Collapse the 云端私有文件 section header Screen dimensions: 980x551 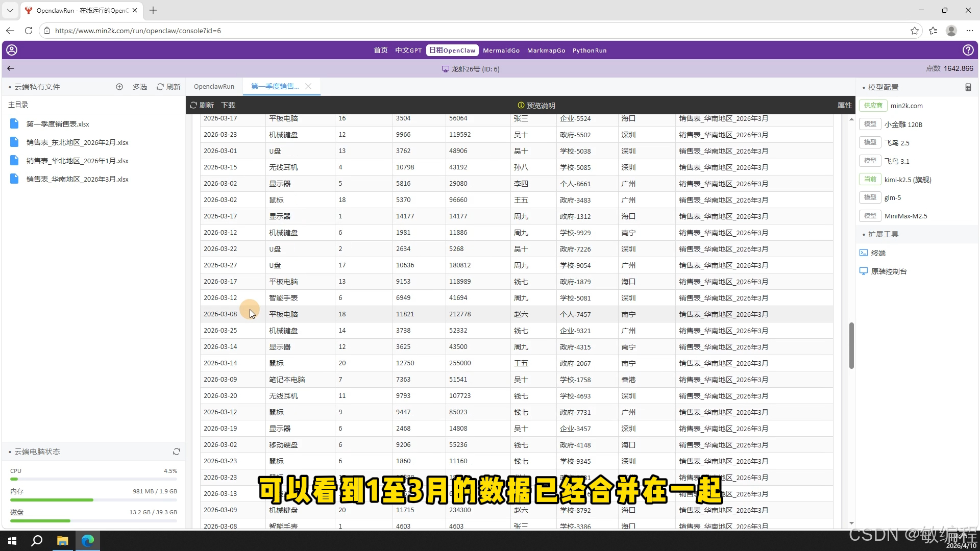[37, 87]
